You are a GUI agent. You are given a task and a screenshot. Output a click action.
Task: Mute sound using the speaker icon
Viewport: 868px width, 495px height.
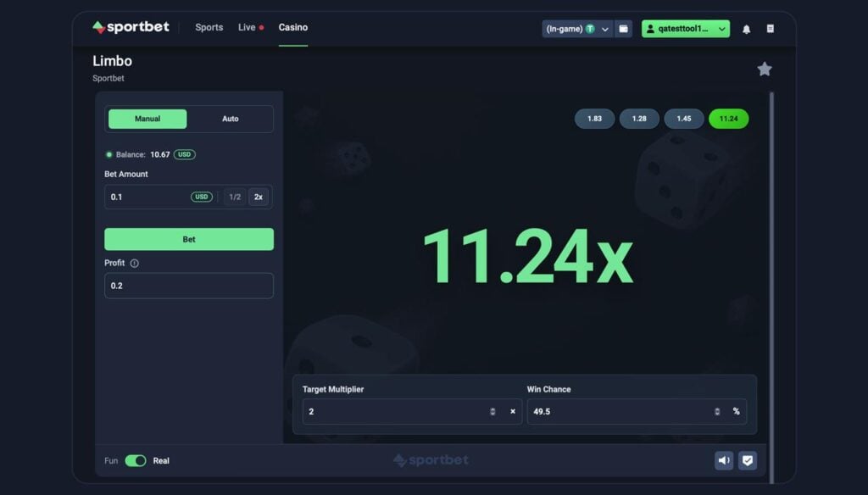coord(724,460)
